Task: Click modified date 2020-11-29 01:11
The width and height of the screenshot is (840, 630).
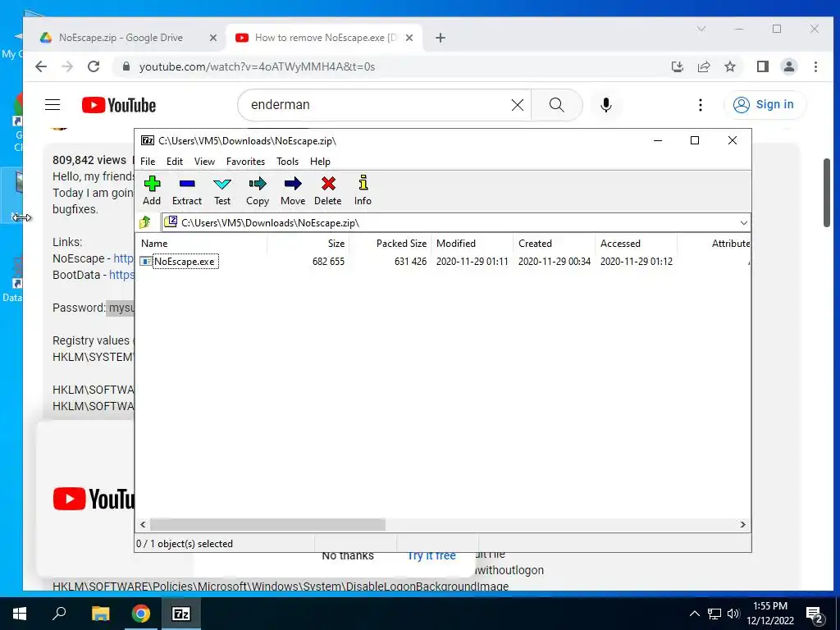Action: [472, 262]
